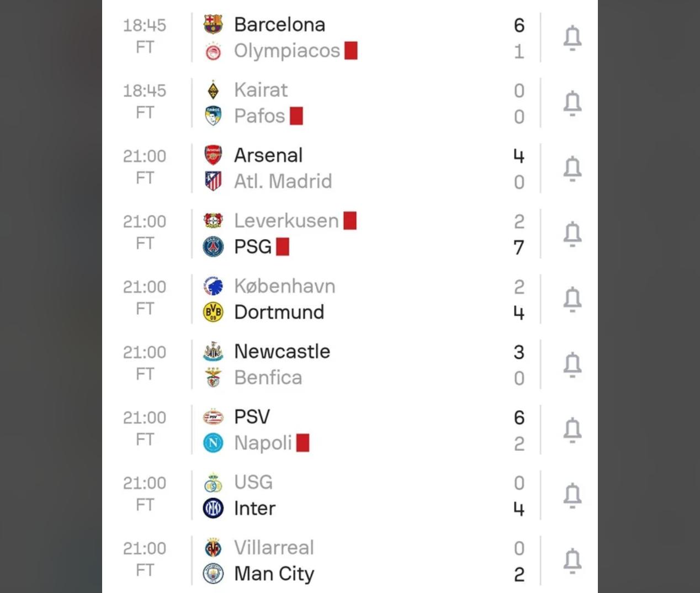
Task: Open the Villarreal team name link
Action: click(274, 548)
